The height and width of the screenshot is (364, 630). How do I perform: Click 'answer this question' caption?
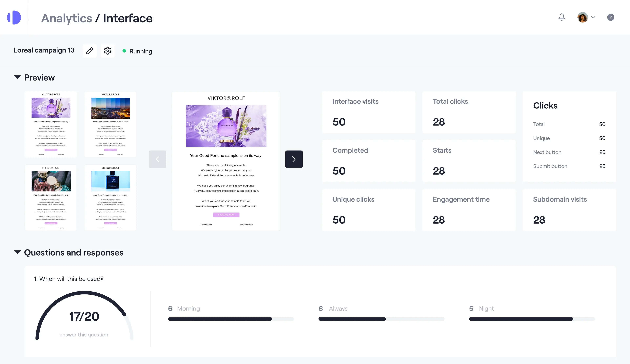click(84, 335)
